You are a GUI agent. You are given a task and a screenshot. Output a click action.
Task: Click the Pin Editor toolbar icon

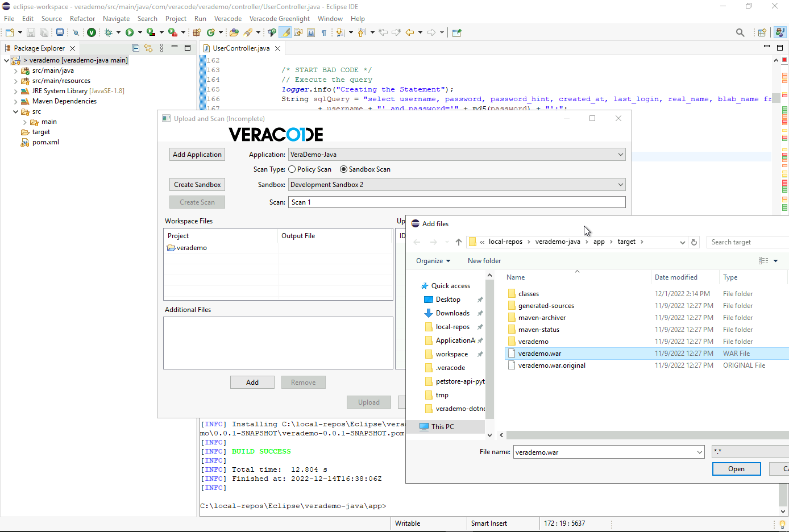456,32
